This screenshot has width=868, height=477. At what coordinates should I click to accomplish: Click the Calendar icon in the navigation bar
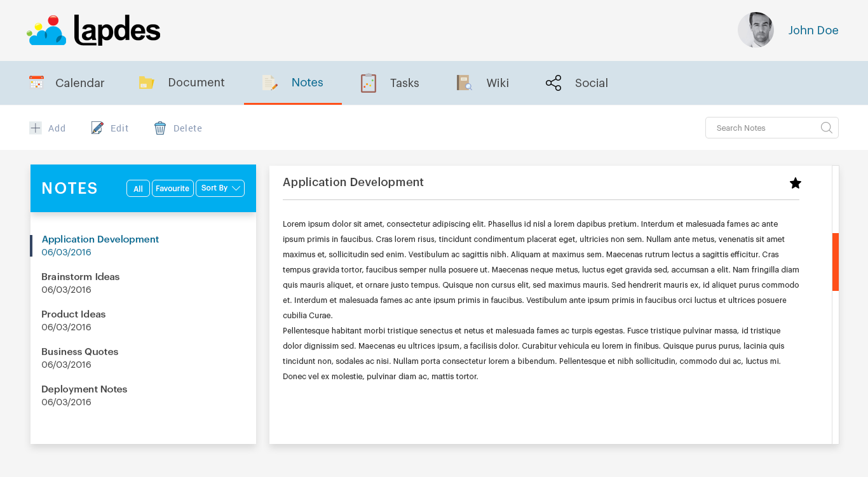(x=36, y=82)
